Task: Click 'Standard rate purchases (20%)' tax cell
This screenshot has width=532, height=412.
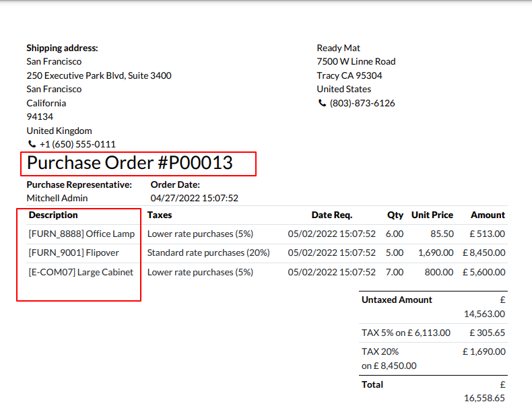Action: [208, 253]
